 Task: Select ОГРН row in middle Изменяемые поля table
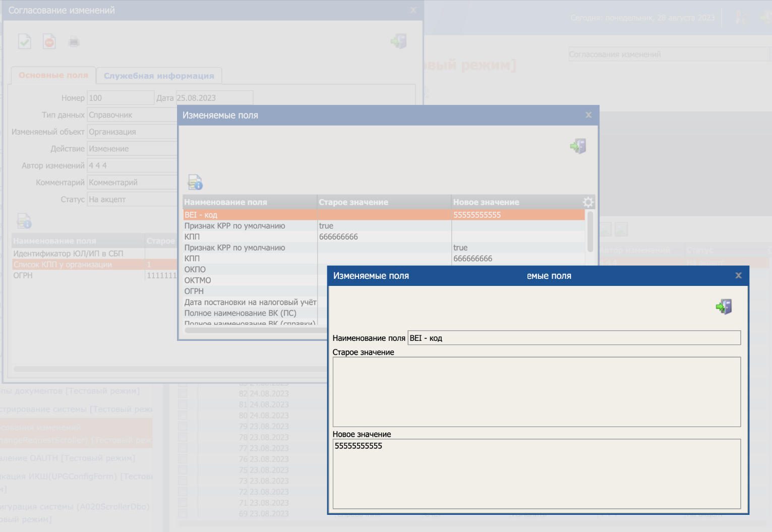click(x=250, y=291)
